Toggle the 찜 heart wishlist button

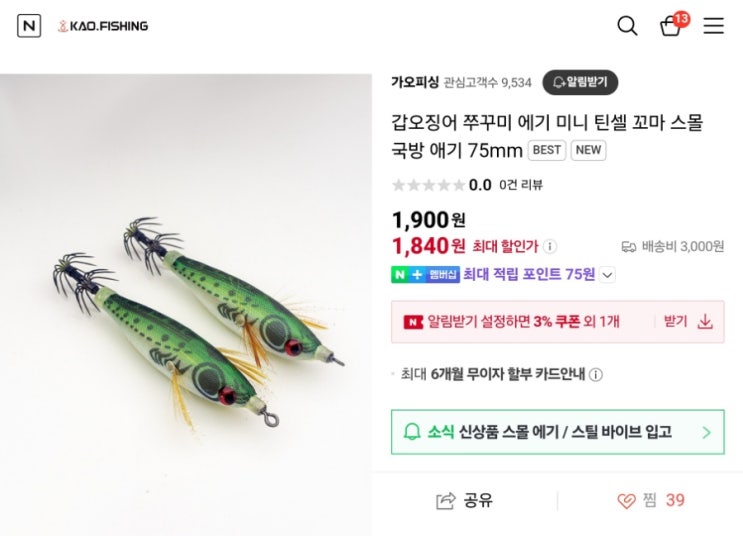627,501
